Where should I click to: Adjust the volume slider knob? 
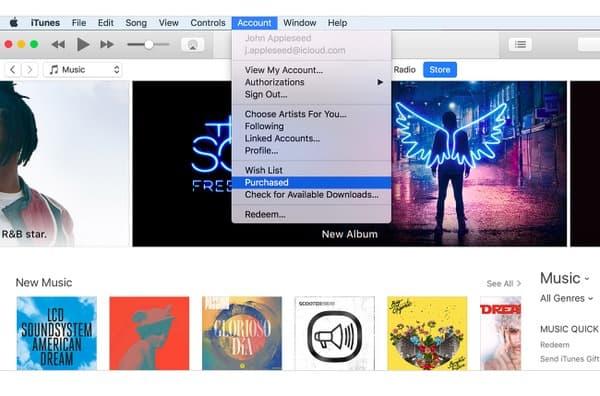click(x=149, y=44)
